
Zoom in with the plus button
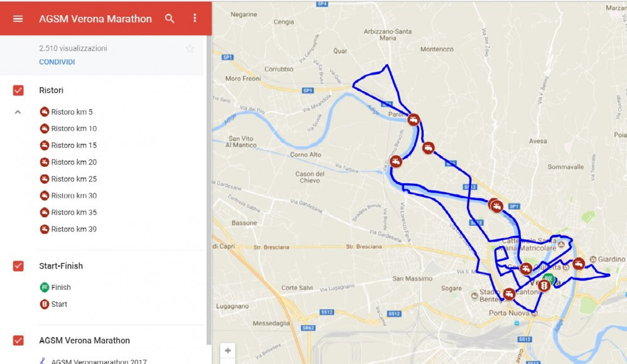pos(228,351)
